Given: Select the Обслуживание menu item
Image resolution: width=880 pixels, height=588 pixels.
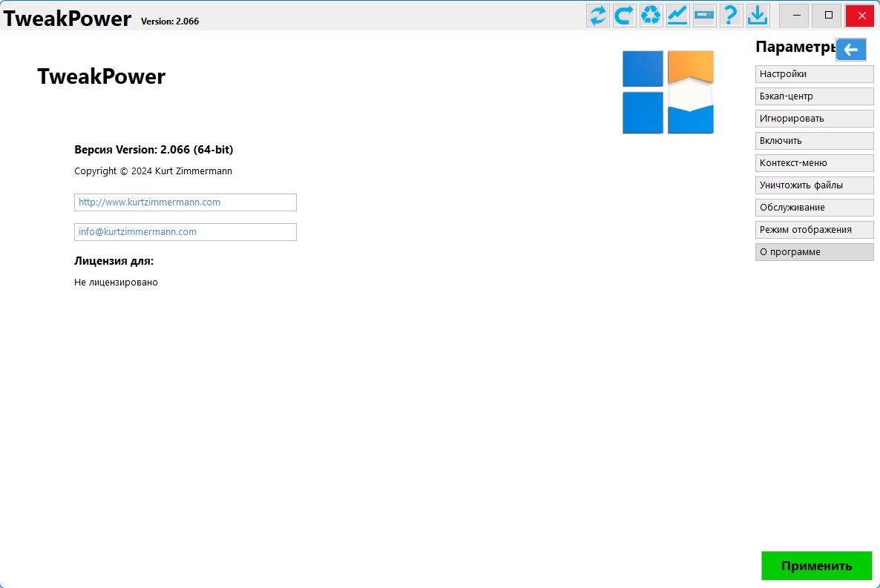Looking at the screenshot, I should [815, 208].
